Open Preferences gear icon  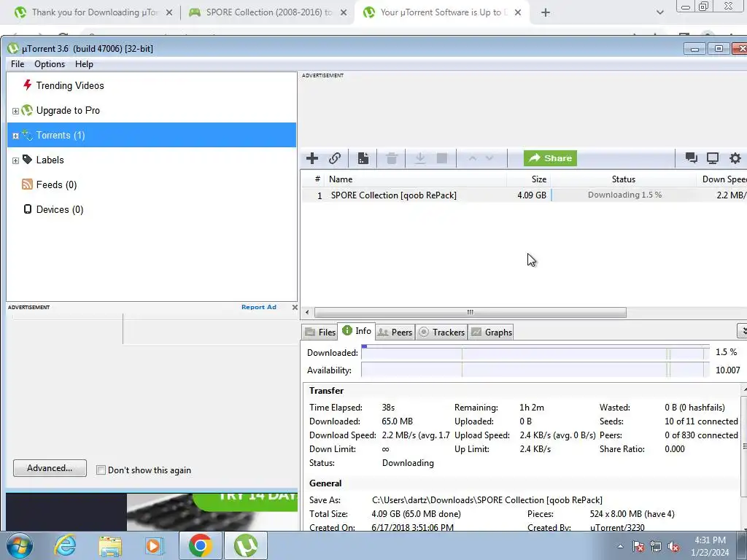[735, 158]
